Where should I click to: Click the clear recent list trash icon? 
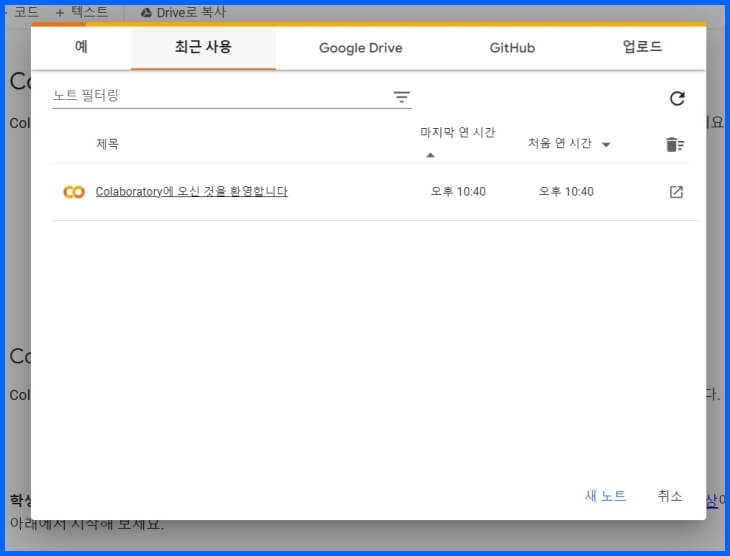tap(675, 144)
